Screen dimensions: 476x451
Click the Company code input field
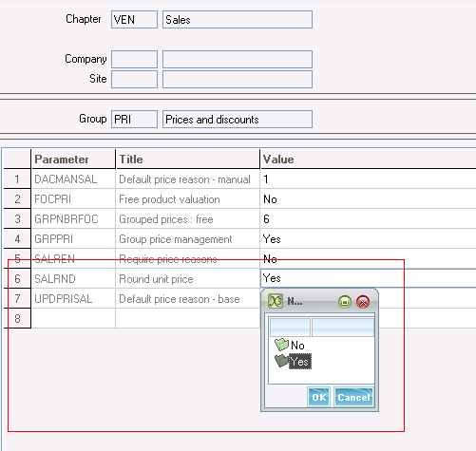point(134,59)
